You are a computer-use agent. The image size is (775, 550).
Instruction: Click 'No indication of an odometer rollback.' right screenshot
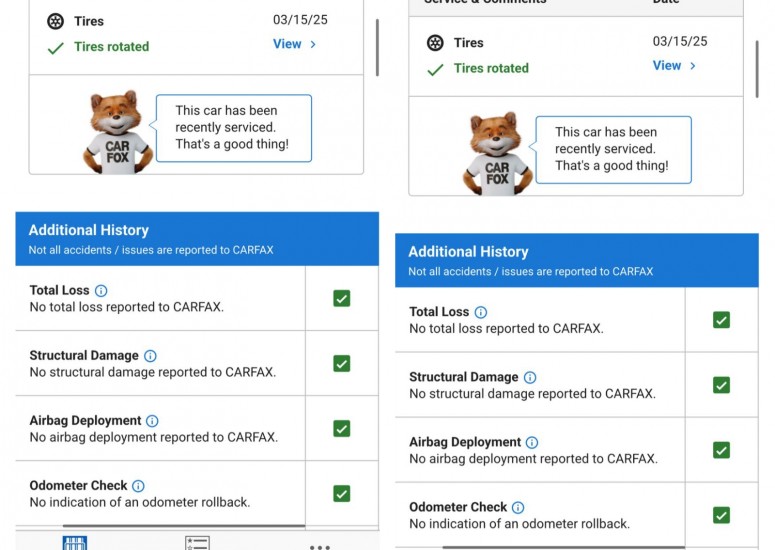pos(519,524)
